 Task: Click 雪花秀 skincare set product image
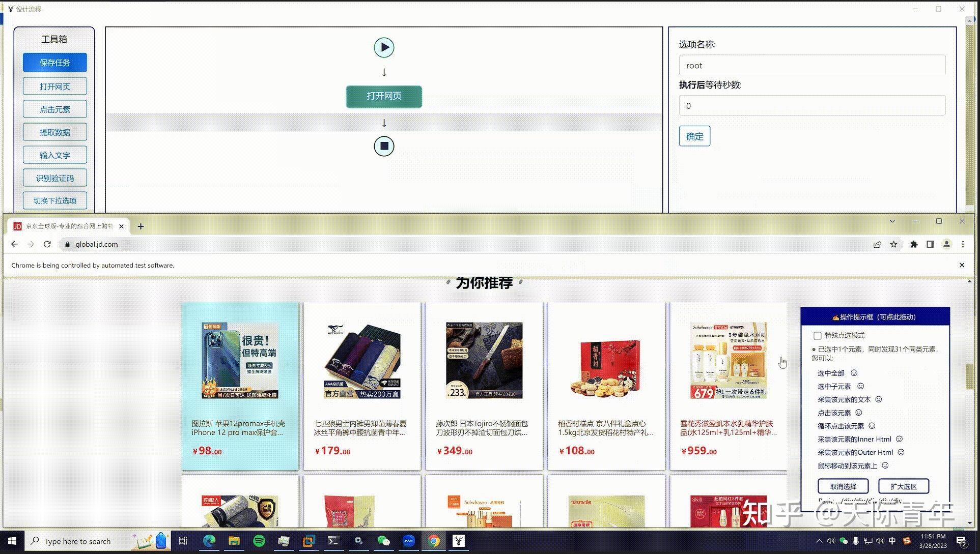click(x=729, y=360)
